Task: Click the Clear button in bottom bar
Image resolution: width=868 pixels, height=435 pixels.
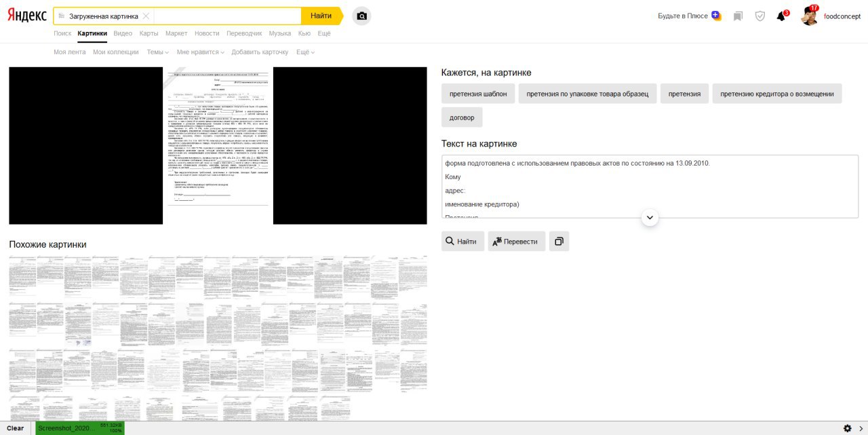Action: point(16,428)
